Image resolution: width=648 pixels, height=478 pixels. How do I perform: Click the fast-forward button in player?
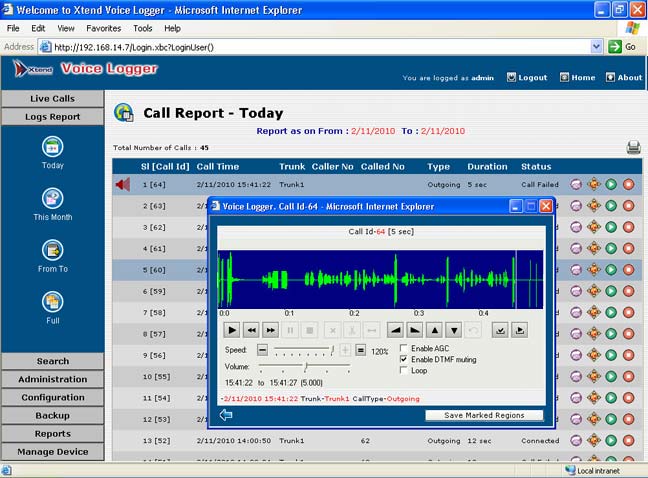[271, 330]
